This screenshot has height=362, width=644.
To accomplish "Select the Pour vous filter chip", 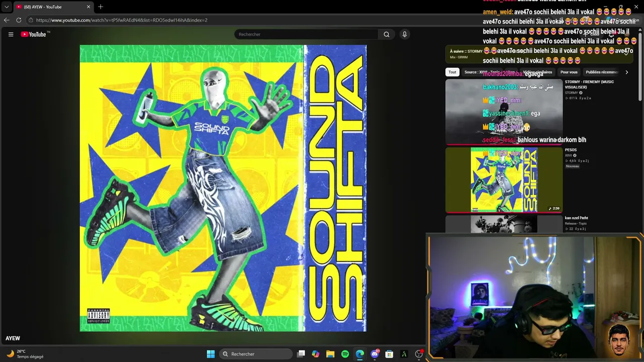I will pos(569,72).
